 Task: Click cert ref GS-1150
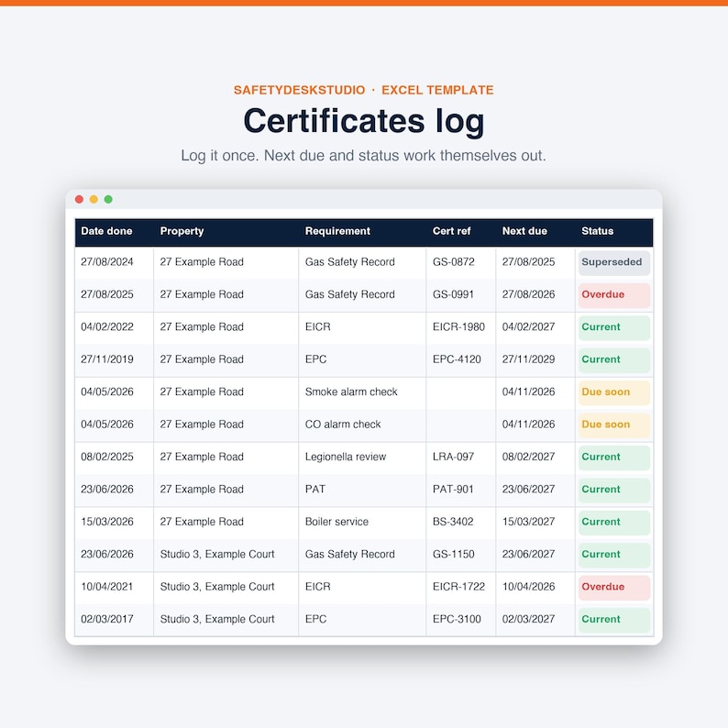coord(454,555)
